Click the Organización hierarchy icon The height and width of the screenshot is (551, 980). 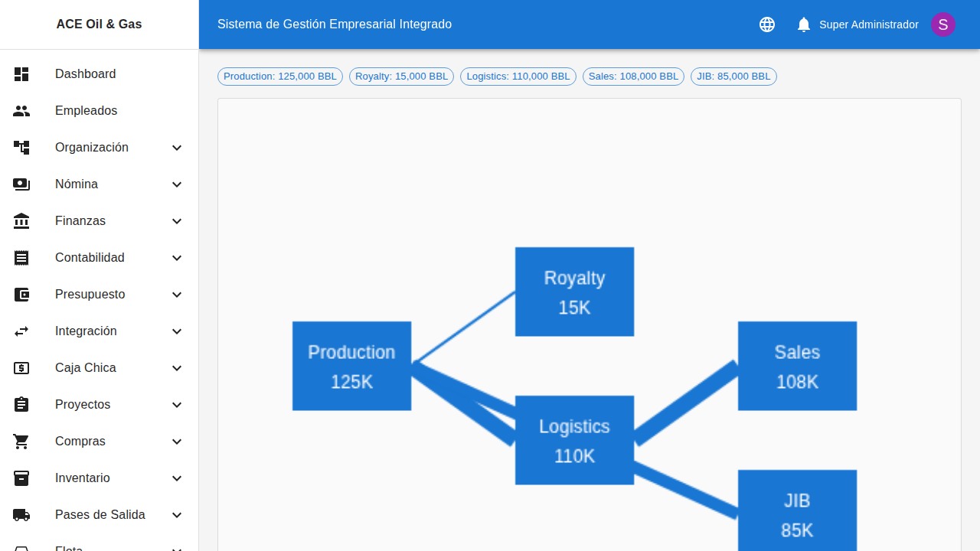[21, 147]
